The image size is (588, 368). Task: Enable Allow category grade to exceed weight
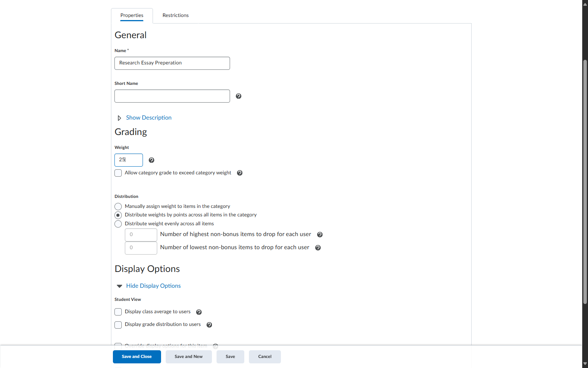[x=118, y=173]
